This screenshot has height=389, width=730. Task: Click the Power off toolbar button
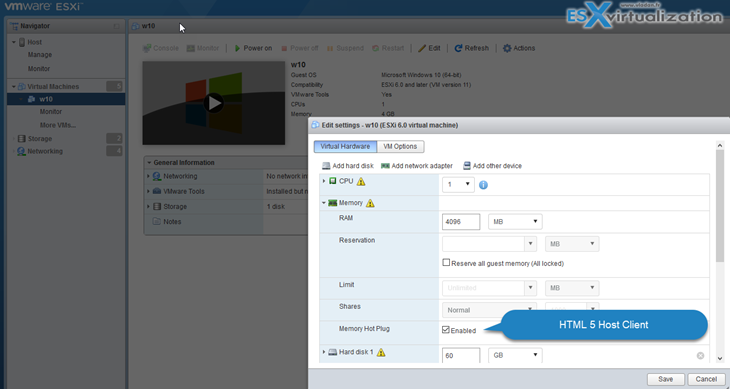299,48
